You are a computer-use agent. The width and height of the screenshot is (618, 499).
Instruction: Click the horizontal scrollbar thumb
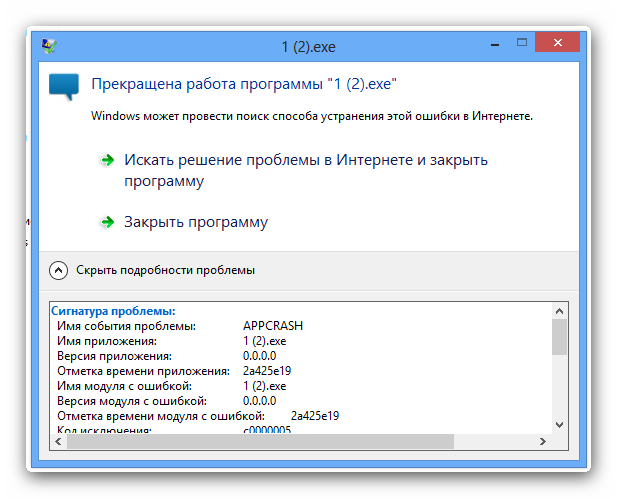click(x=260, y=441)
